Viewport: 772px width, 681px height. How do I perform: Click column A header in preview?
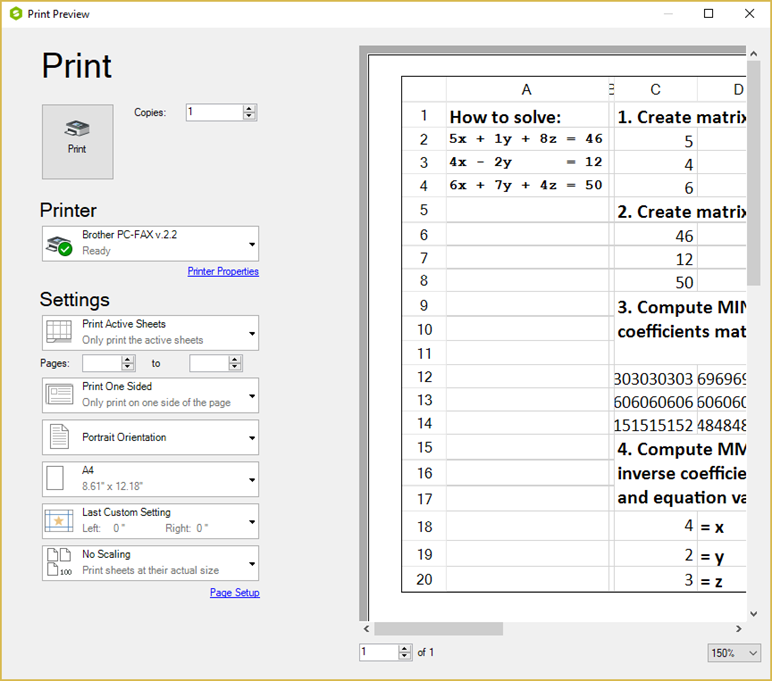pos(527,90)
